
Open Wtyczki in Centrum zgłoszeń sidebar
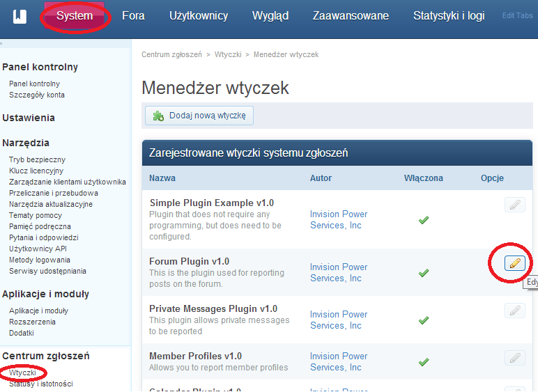click(x=22, y=373)
